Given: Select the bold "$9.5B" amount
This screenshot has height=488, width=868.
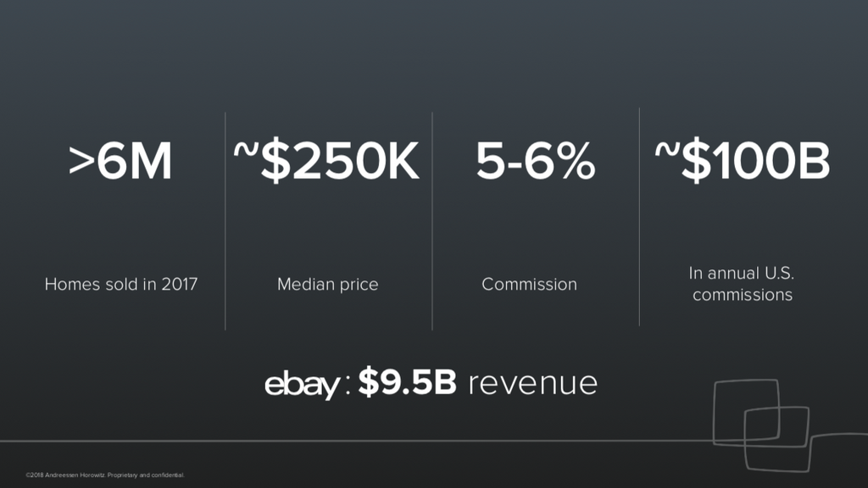Looking at the screenshot, I should (407, 383).
